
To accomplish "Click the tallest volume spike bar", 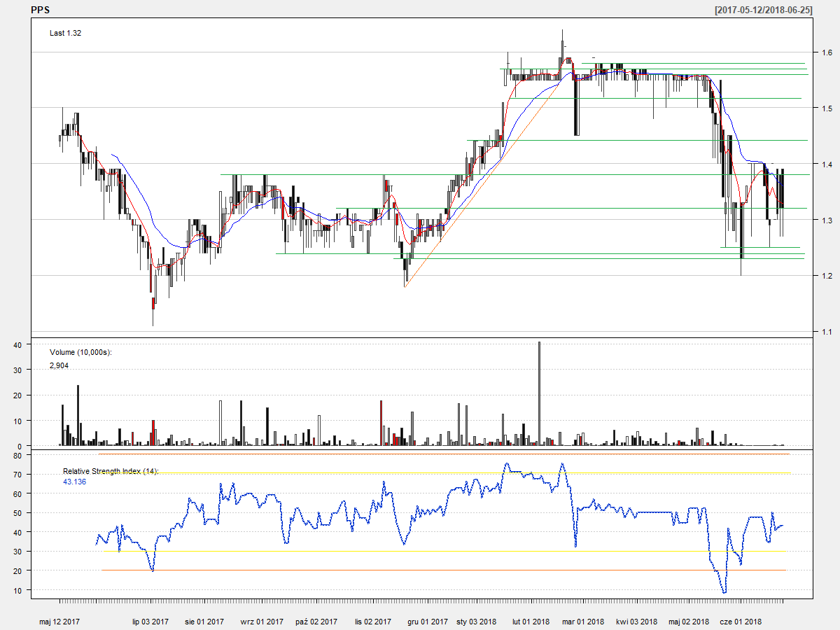I will pos(540,393).
